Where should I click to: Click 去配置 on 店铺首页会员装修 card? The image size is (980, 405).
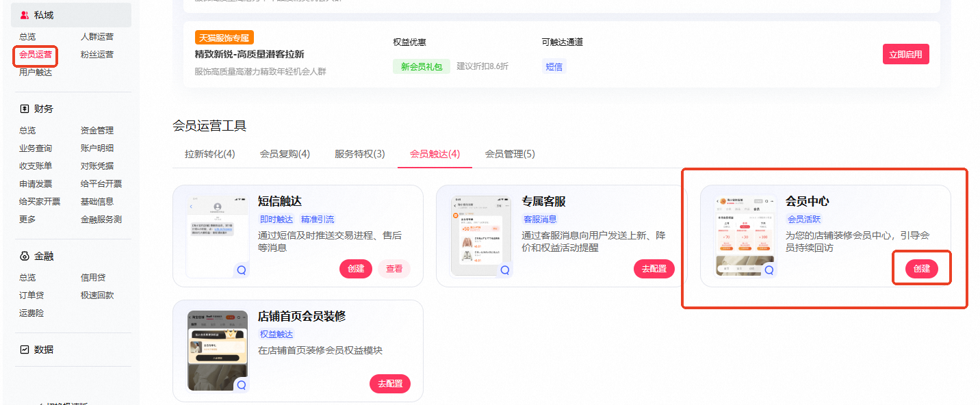click(x=390, y=384)
